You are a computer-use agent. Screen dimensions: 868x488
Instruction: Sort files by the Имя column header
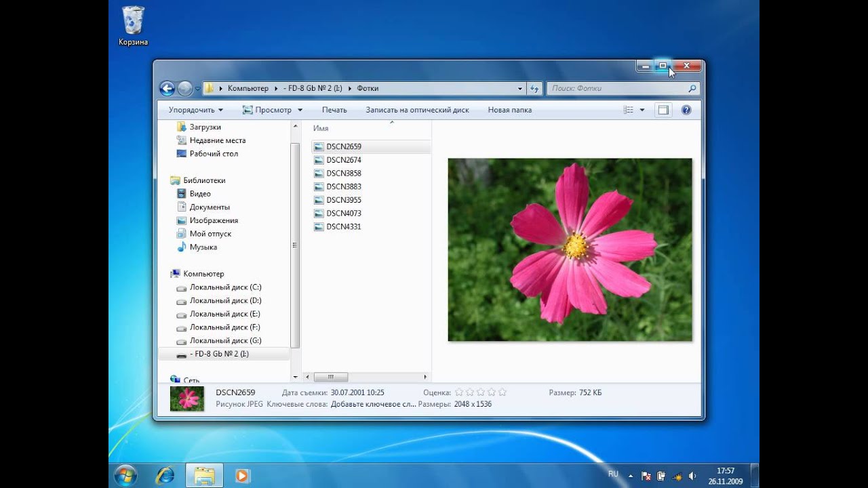(x=321, y=128)
